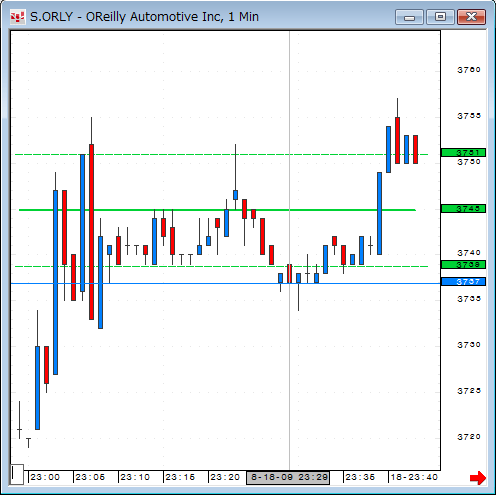The height and width of the screenshot is (495, 496).
Task: Click the 3740 price scale label
Action: [469, 253]
